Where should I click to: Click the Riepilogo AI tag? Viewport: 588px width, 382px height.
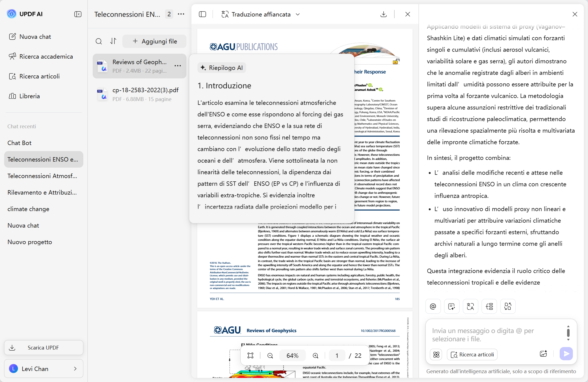(222, 68)
